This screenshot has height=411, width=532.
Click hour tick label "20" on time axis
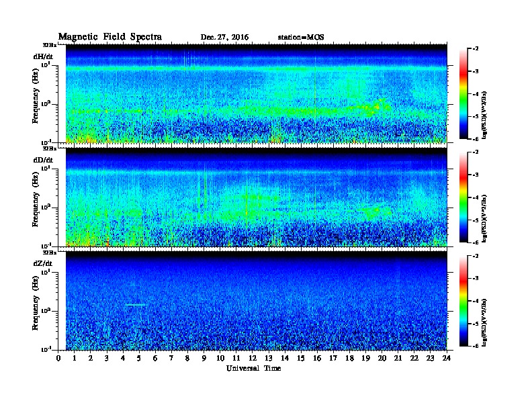382,358
